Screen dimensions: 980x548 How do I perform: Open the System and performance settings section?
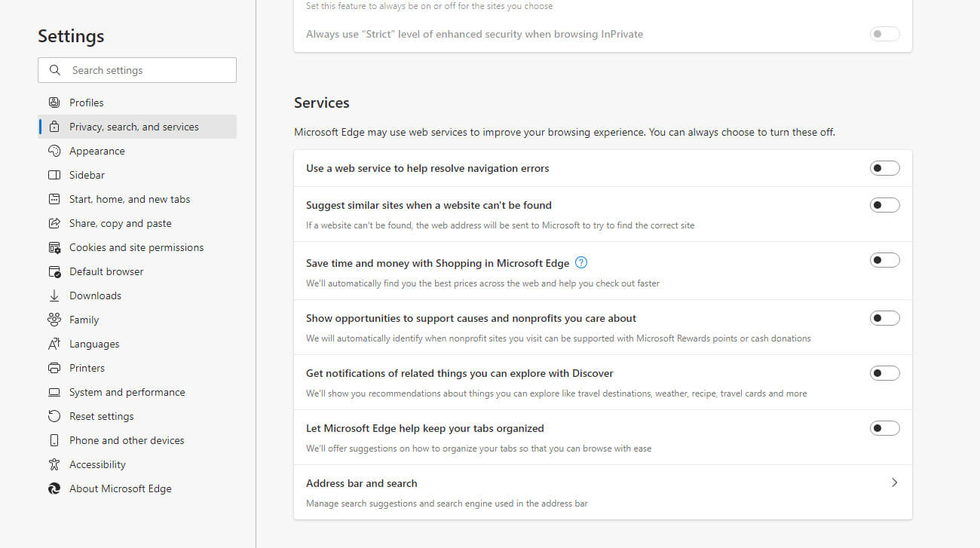point(126,391)
